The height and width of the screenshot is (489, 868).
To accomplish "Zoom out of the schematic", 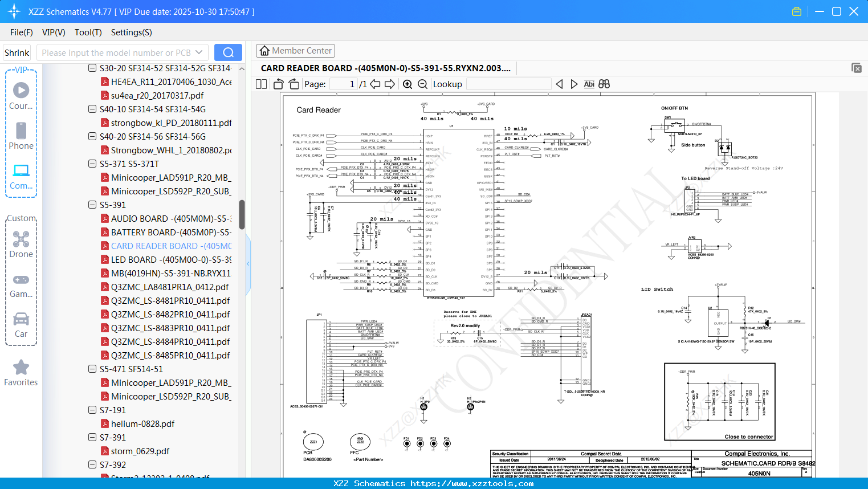I will point(422,84).
